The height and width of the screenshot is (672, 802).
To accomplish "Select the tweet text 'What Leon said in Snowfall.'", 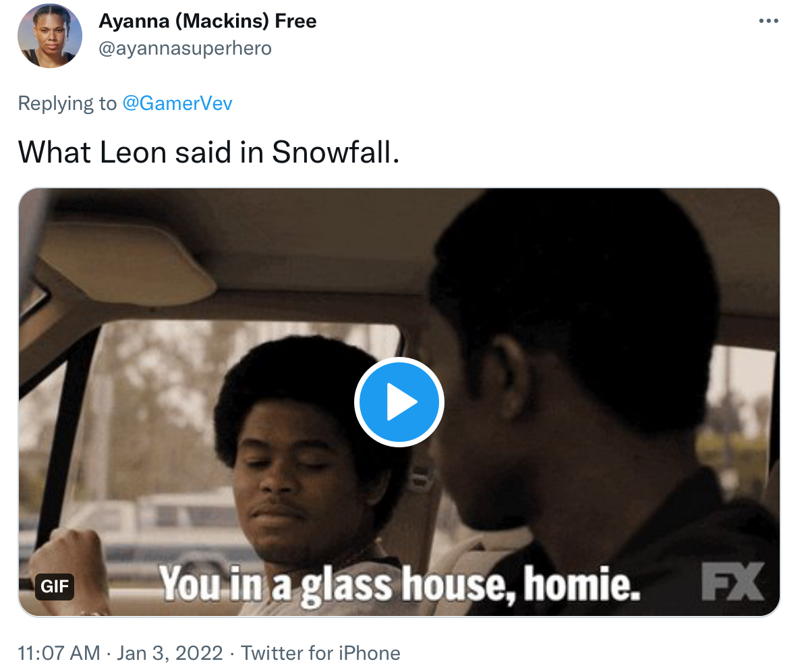I will pyautogui.click(x=208, y=152).
